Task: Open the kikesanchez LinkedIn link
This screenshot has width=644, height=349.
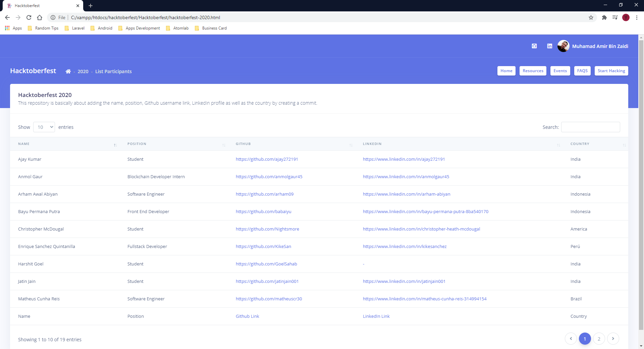Action: 405,247
